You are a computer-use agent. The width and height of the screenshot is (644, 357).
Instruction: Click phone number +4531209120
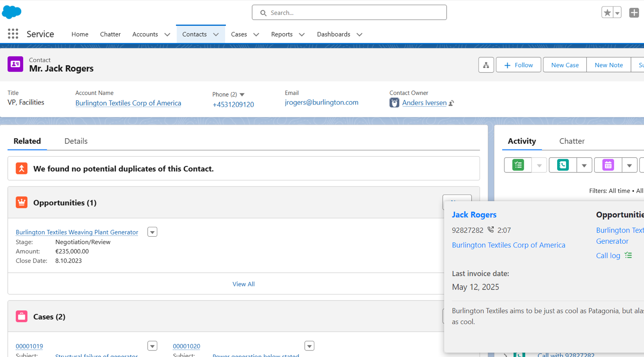pos(233,105)
